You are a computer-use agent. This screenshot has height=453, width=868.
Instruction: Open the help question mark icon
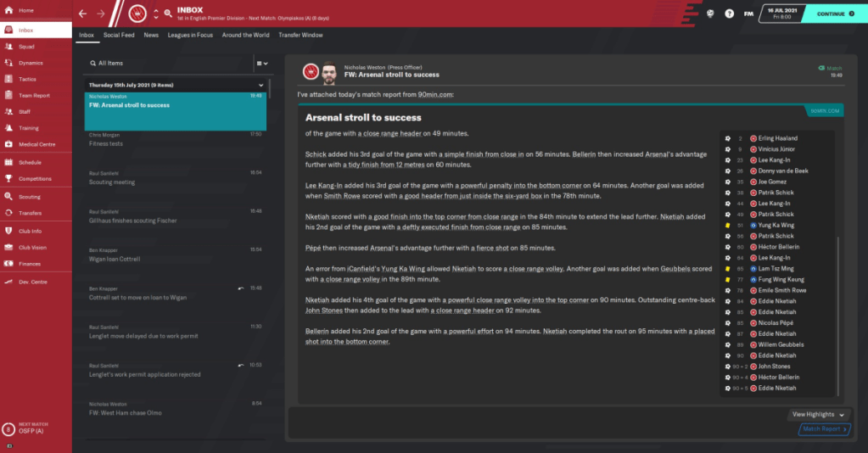[x=729, y=14]
